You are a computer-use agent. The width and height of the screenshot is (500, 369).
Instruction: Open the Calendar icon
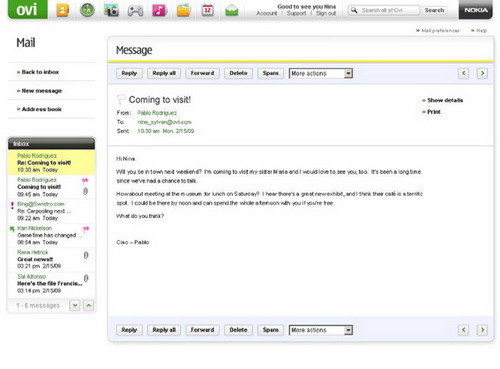pyautogui.click(x=208, y=10)
